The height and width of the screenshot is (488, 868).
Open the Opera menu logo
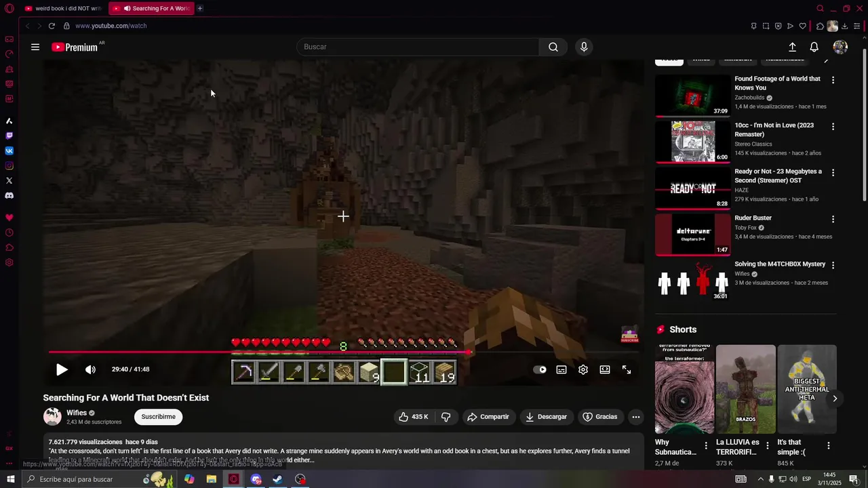(x=9, y=9)
